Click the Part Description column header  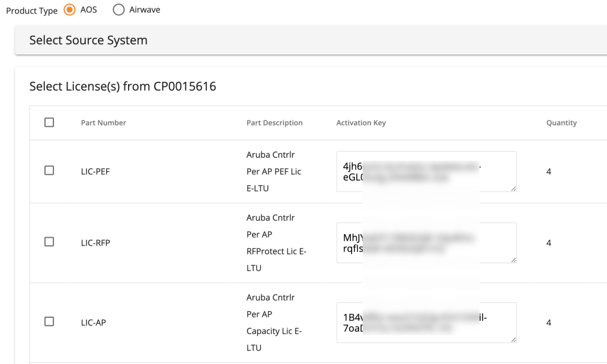274,123
